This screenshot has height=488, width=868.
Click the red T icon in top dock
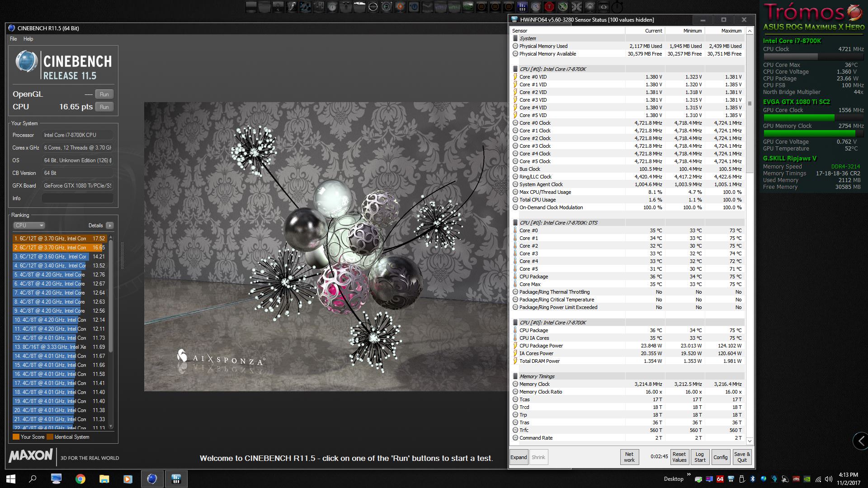549,6
